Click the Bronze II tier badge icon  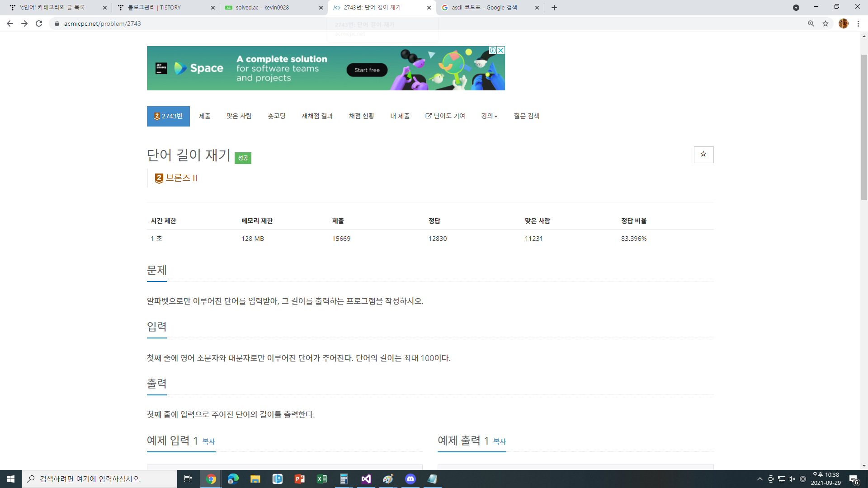tap(159, 178)
